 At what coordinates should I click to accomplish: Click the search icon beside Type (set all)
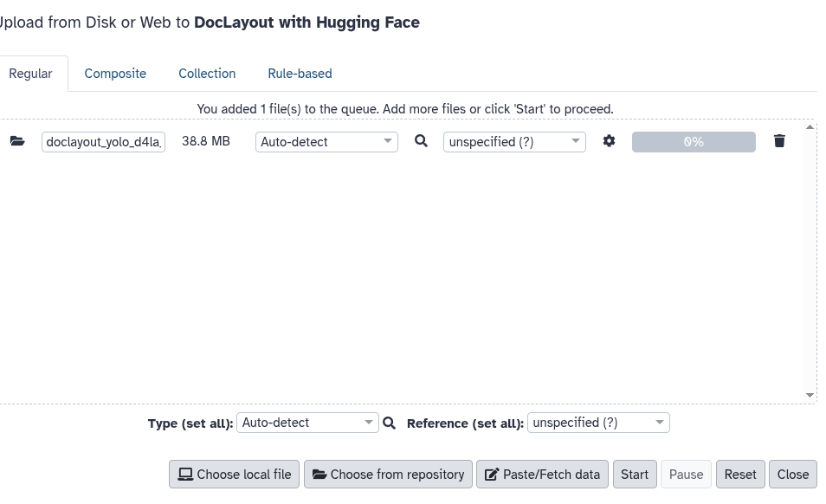[389, 423]
